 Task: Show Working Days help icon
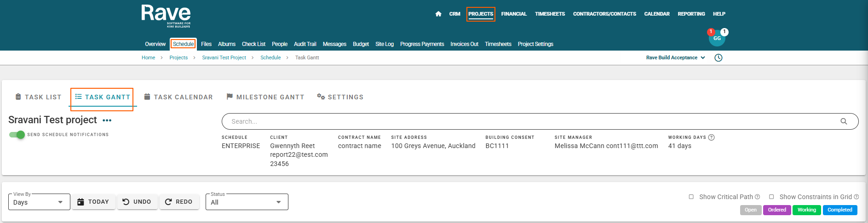[x=712, y=137]
